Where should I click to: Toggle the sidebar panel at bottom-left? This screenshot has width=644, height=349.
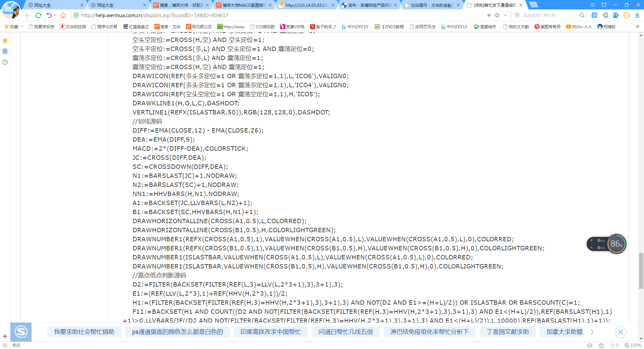pyautogui.click(x=5, y=345)
